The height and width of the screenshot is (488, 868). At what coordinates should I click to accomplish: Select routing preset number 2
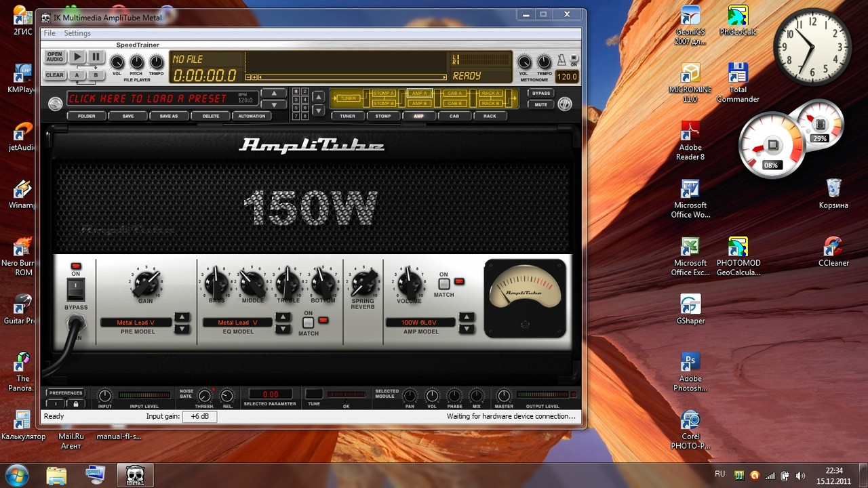tap(305, 91)
